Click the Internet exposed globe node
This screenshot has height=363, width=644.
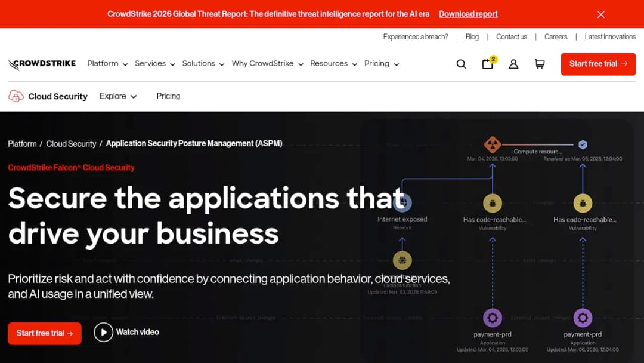(402, 202)
